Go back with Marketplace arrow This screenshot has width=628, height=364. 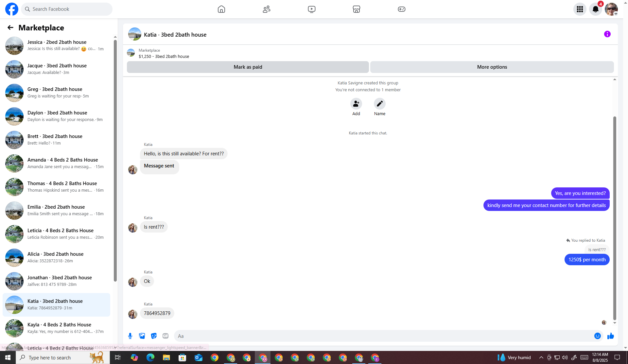(10, 28)
